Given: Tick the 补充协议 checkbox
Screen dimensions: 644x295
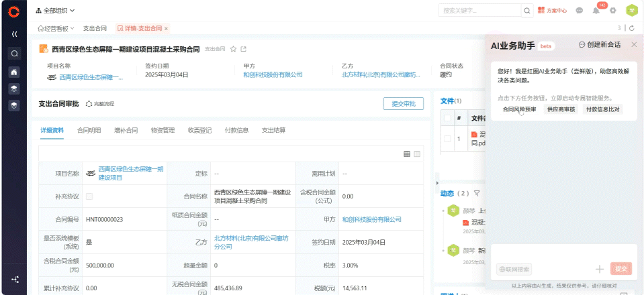Looking at the screenshot, I should (x=89, y=196).
